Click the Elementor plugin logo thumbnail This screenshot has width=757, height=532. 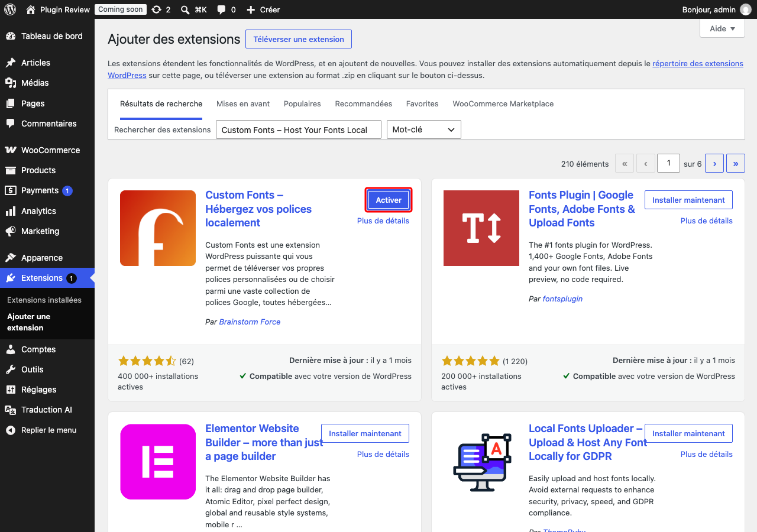pyautogui.click(x=158, y=462)
